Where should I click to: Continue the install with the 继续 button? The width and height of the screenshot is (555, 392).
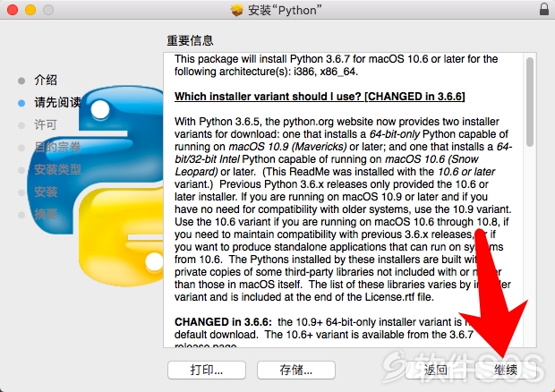506,370
